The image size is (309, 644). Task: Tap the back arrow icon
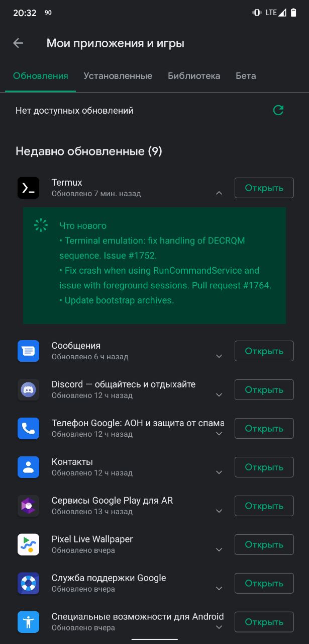pos(18,43)
